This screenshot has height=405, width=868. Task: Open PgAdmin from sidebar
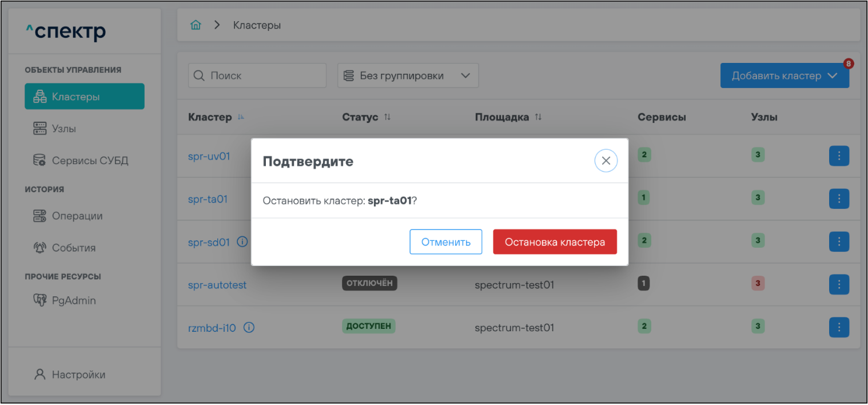(x=73, y=300)
